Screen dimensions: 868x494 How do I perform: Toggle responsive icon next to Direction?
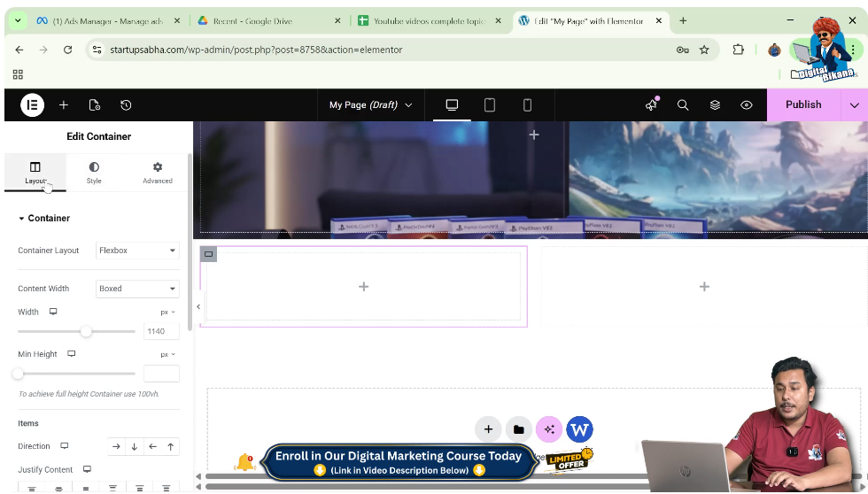point(64,446)
